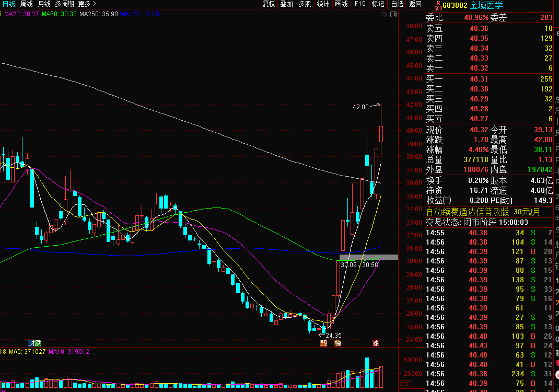The width and height of the screenshot is (559, 392).
Task: Click the 叠加 overlay button
Action: [287, 4]
